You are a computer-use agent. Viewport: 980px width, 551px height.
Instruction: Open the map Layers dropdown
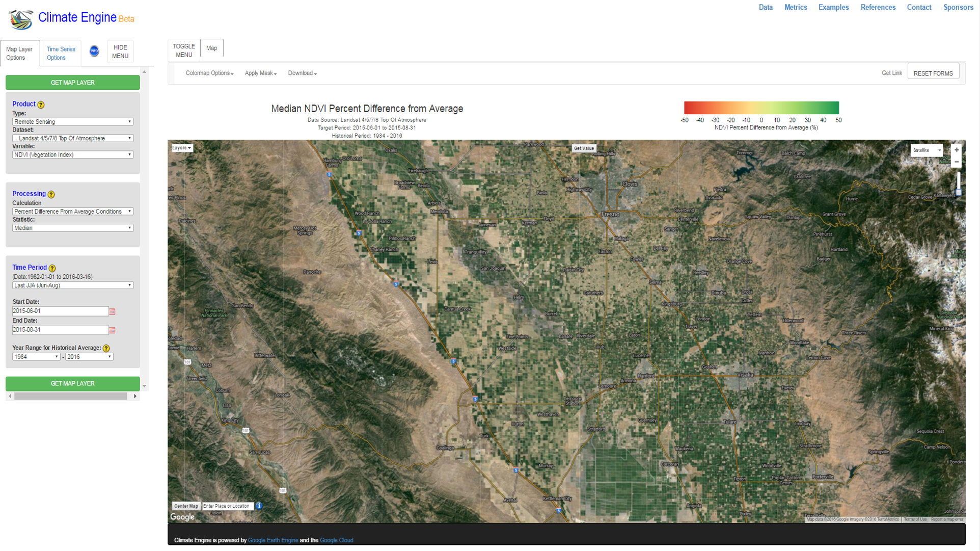tap(182, 148)
